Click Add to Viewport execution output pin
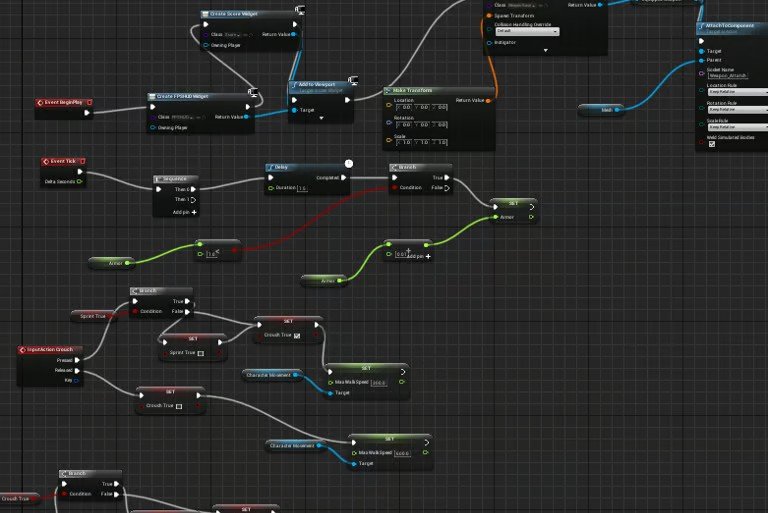Image resolution: width=768 pixels, height=513 pixels. point(347,100)
